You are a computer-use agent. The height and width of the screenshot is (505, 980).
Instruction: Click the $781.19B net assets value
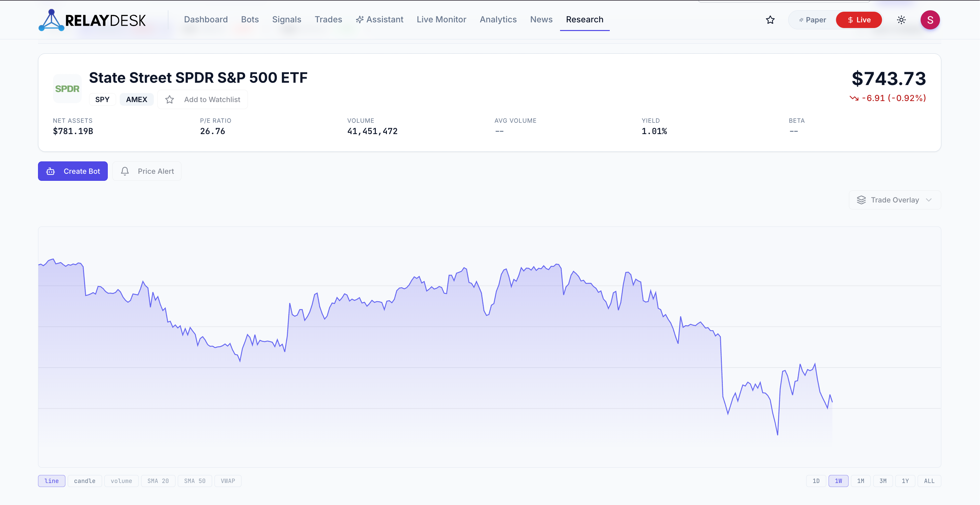tap(73, 131)
